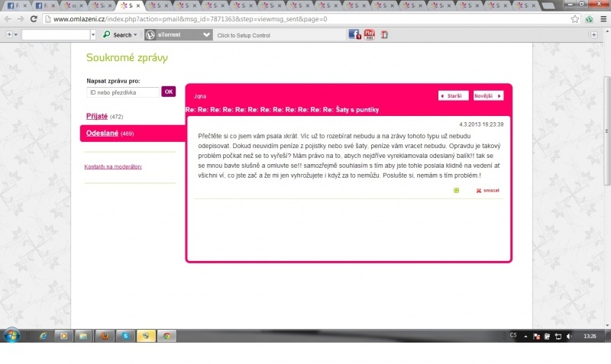The height and width of the screenshot is (364, 611).
Task: Open the Chrome wrench menu
Action: (x=602, y=19)
